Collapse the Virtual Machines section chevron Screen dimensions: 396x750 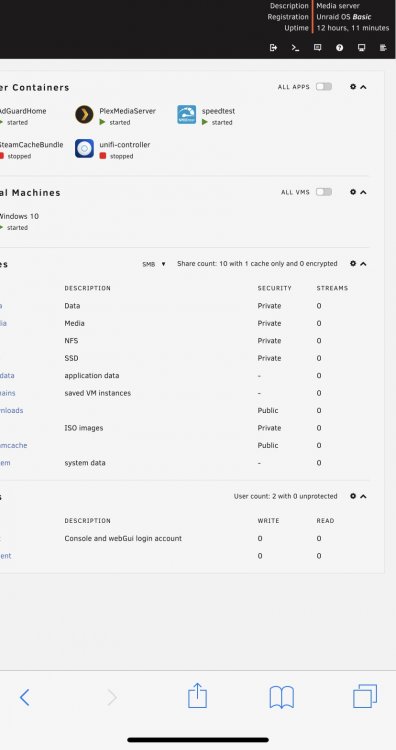point(363,192)
